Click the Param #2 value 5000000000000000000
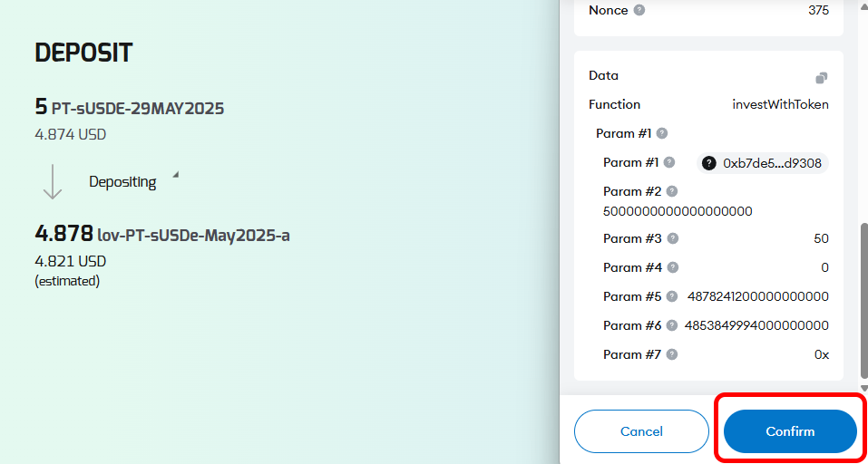Image resolution: width=868 pixels, height=464 pixels. point(678,211)
